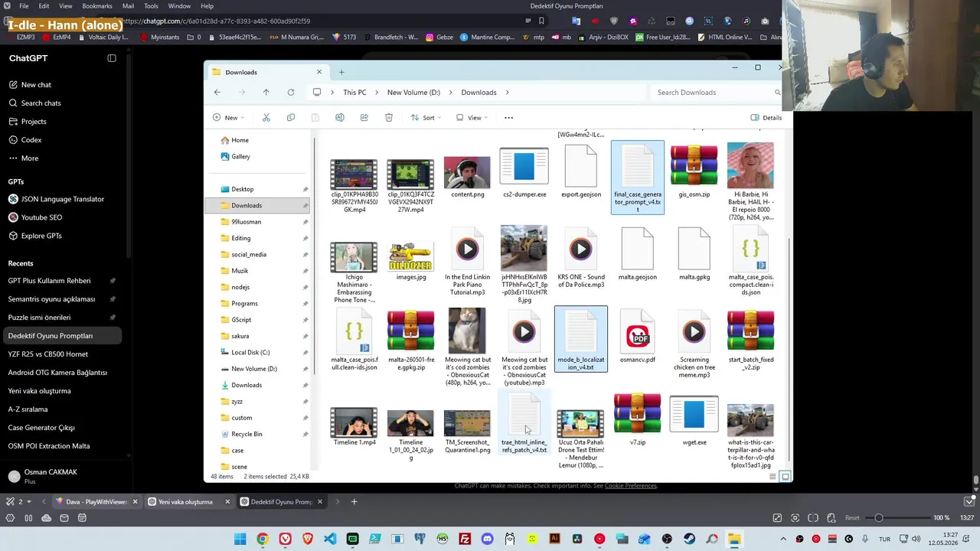Expand the New item dropdown

click(x=228, y=117)
